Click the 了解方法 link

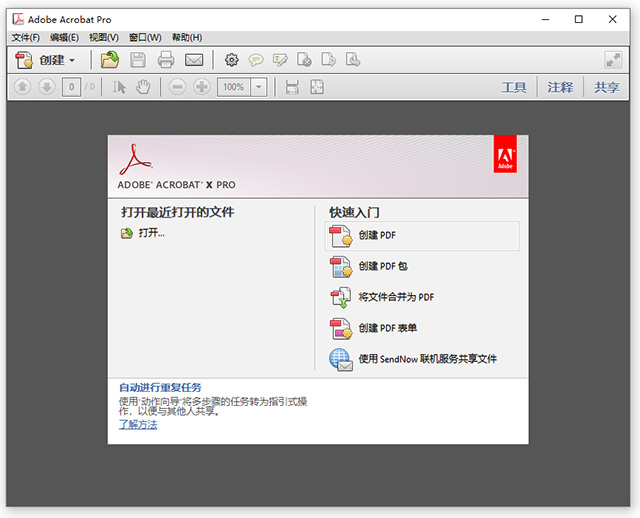[x=138, y=425]
